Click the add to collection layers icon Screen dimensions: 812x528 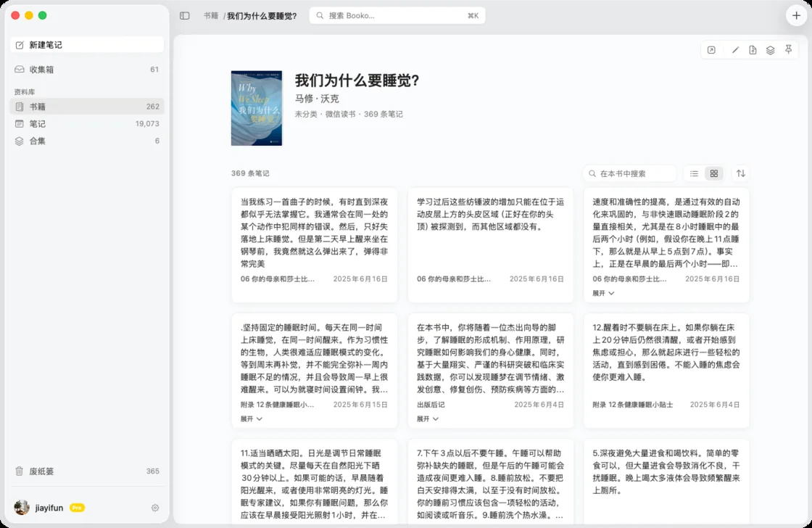coord(770,50)
